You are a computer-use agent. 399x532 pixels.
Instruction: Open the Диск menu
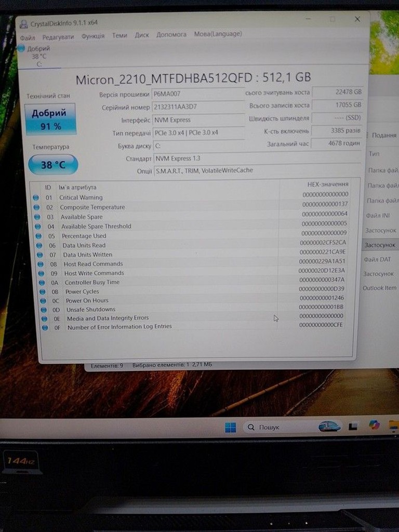pyautogui.click(x=142, y=35)
